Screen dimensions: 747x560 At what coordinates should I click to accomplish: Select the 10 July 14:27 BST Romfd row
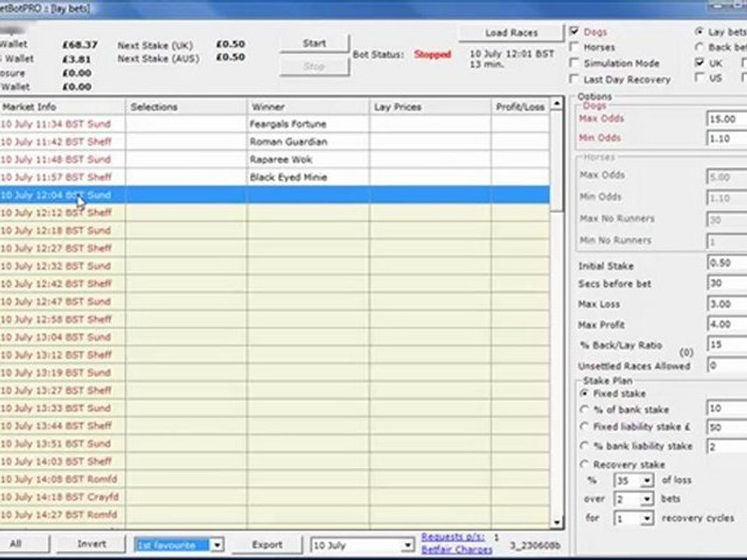tap(275, 514)
